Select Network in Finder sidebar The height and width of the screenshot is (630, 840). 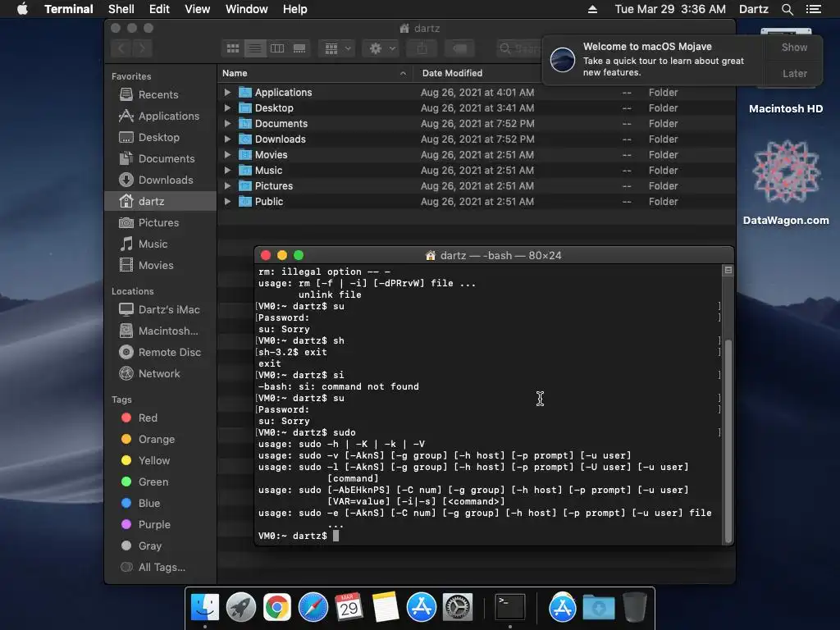tap(161, 373)
